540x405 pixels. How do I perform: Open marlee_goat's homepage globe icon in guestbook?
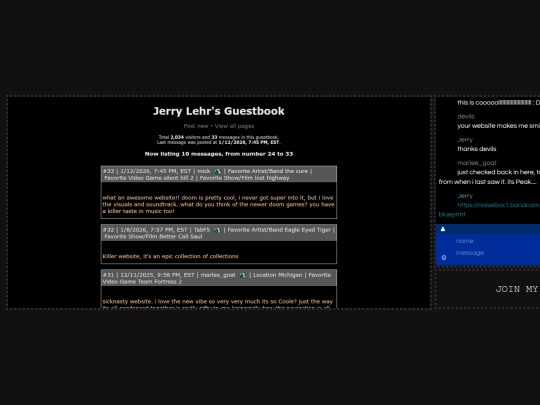(x=242, y=275)
